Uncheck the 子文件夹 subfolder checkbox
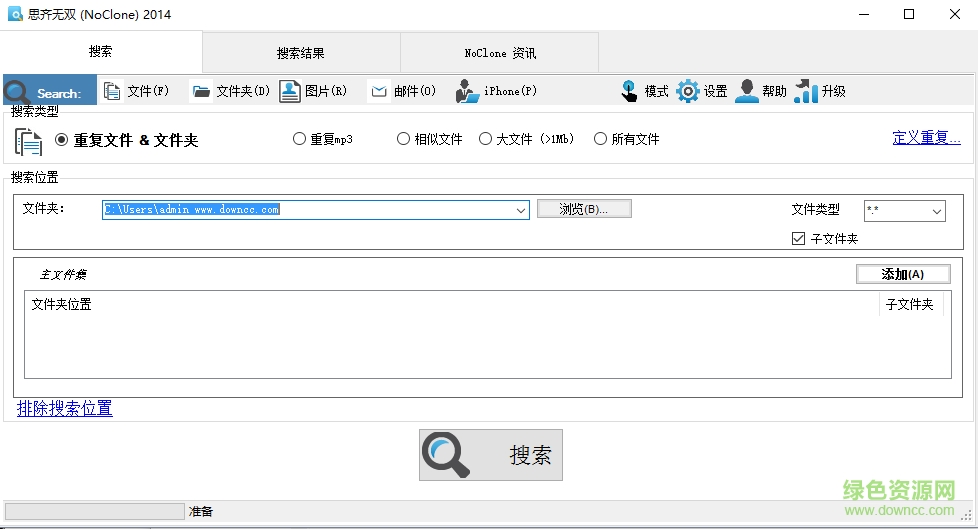This screenshot has height=529, width=978. (x=798, y=238)
